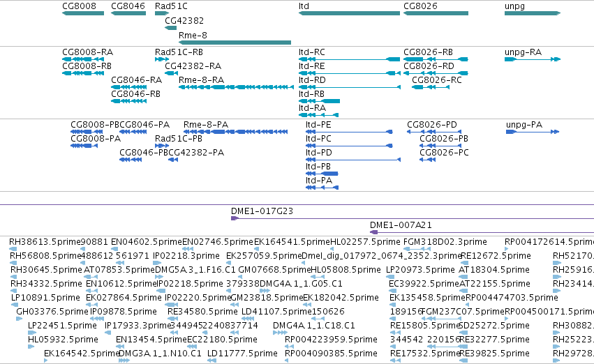
Task: Click the DMG4A.1_1.C18.C1 EST label
Action: 313,326
